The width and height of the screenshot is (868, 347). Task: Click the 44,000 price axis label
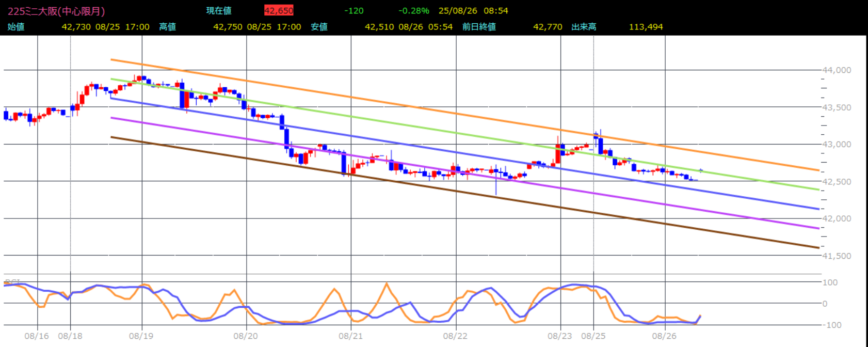pyautogui.click(x=837, y=70)
